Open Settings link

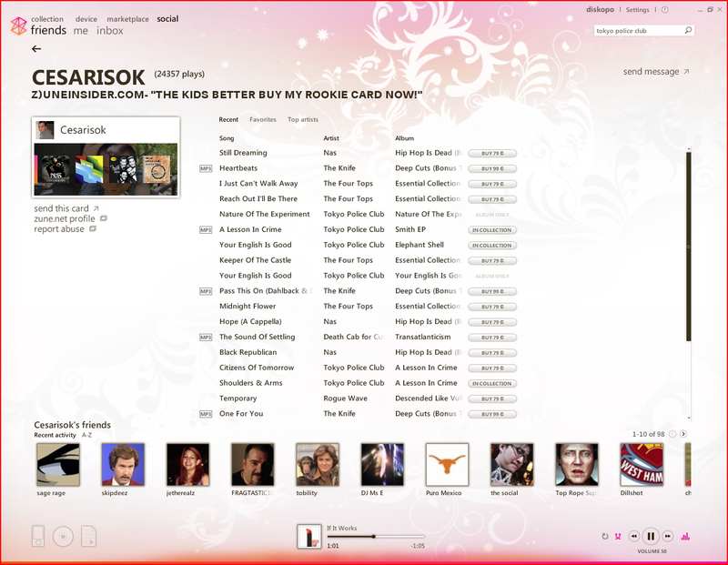click(x=638, y=10)
